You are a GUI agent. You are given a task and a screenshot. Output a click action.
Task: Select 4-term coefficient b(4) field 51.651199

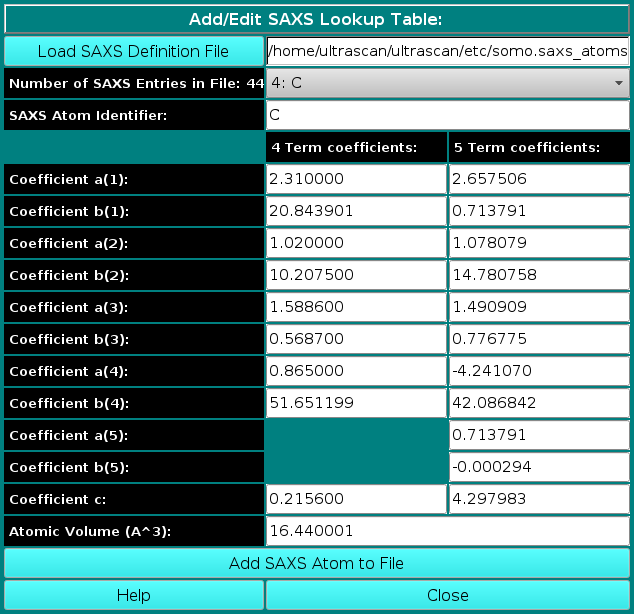coord(355,403)
